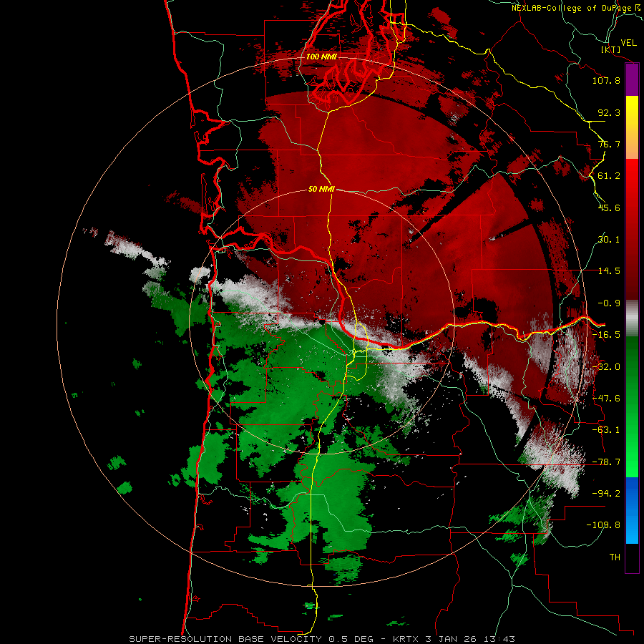Click the VEL legend title

coord(628,43)
